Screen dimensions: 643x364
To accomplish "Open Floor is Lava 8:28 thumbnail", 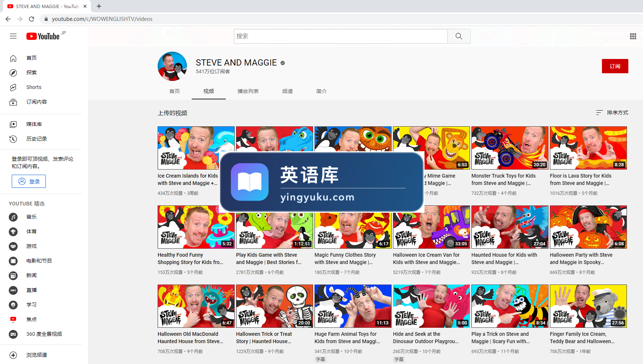I will pos(588,148).
